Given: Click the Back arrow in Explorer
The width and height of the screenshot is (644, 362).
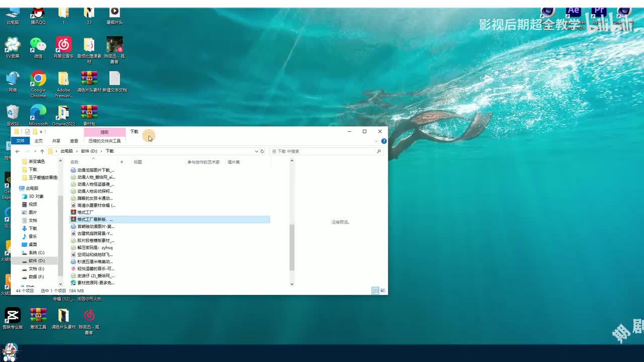Looking at the screenshot, I should 18,151.
